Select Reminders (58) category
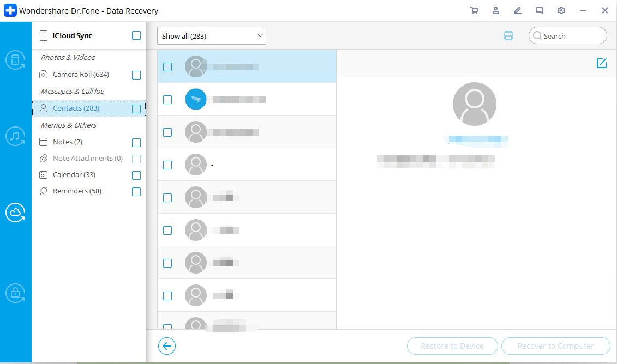Viewport: 617px width, 364px height. (x=77, y=191)
